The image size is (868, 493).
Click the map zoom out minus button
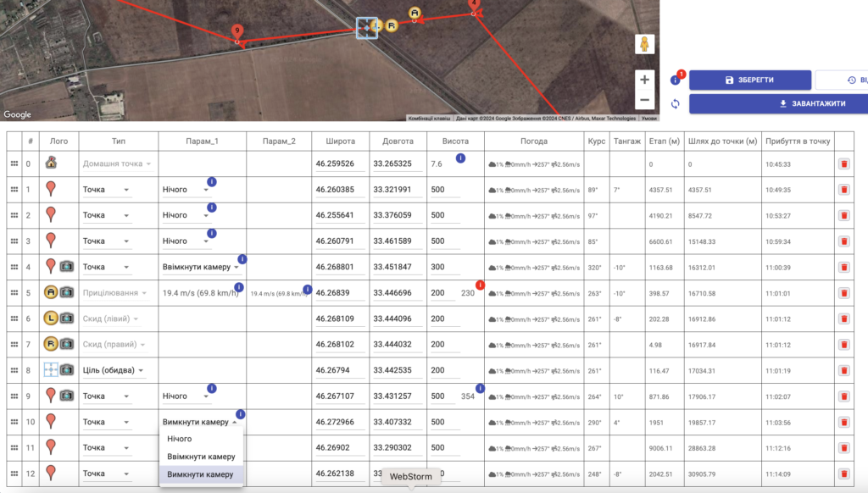[644, 100]
